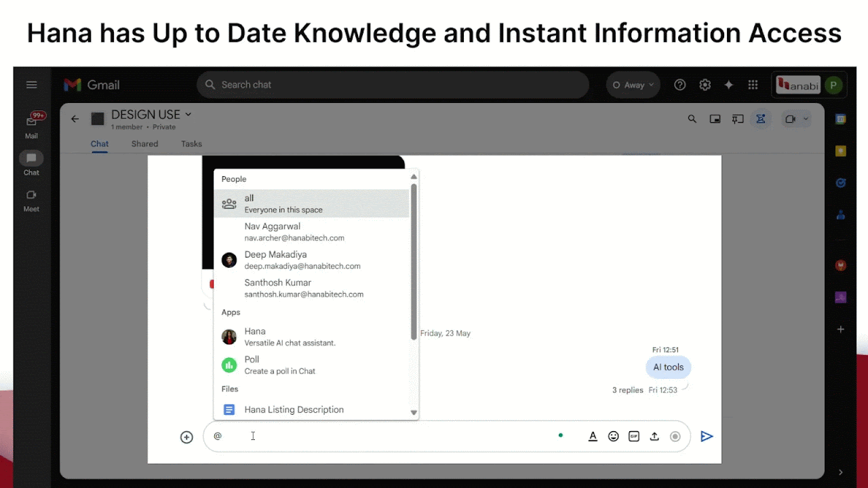The height and width of the screenshot is (488, 868).
Task: Click the record video message icon
Action: pyautogui.click(x=675, y=436)
